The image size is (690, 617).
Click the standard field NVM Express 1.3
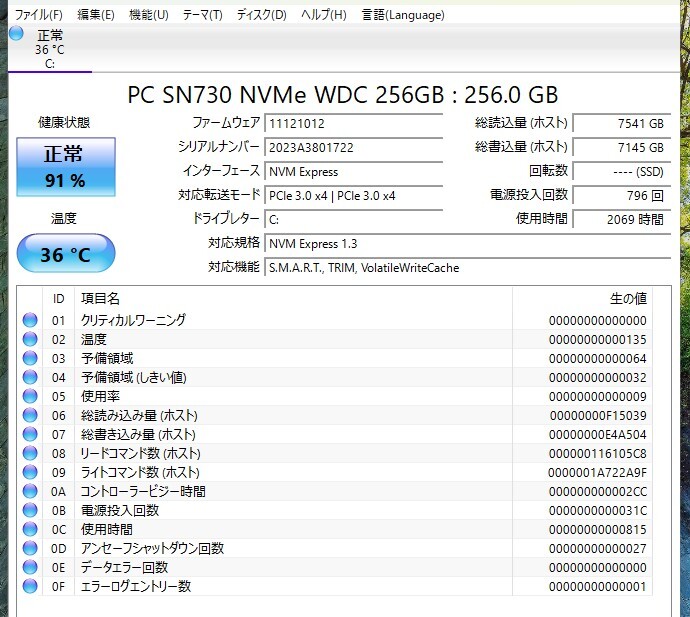point(467,244)
